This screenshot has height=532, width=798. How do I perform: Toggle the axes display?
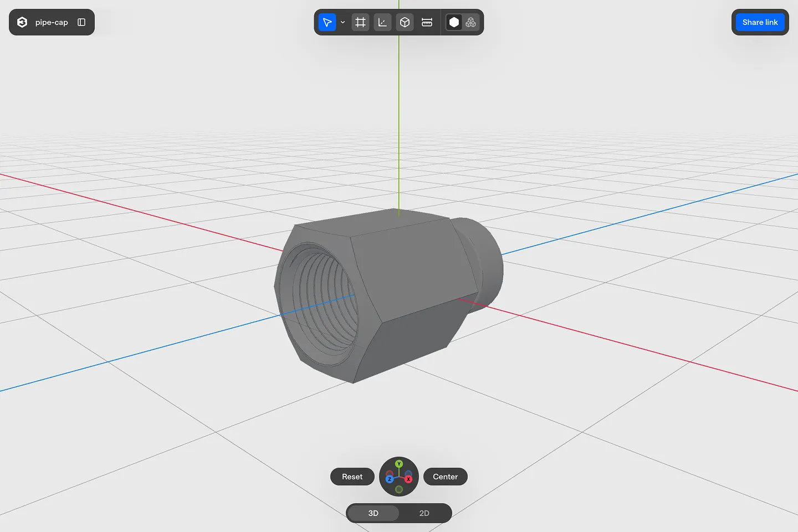pos(383,22)
